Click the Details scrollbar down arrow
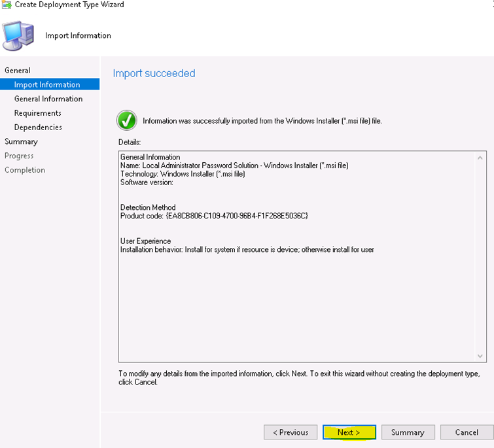The height and width of the screenshot is (448, 494). click(480, 356)
